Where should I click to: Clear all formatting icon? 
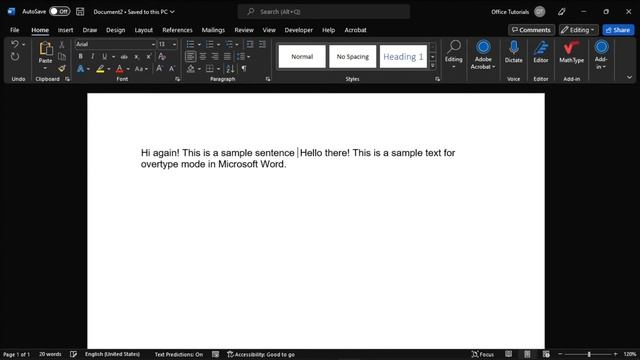(x=162, y=56)
